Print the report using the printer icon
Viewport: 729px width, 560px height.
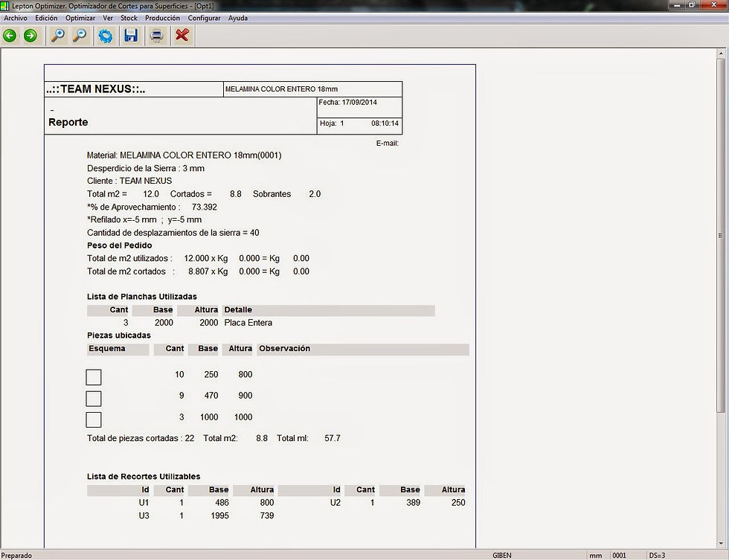point(157,35)
